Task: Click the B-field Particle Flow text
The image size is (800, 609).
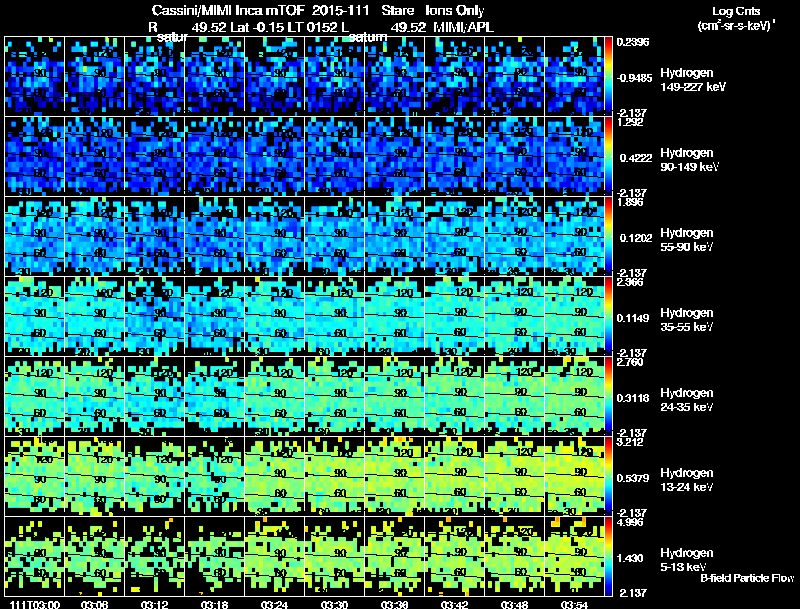Action: pos(747,578)
